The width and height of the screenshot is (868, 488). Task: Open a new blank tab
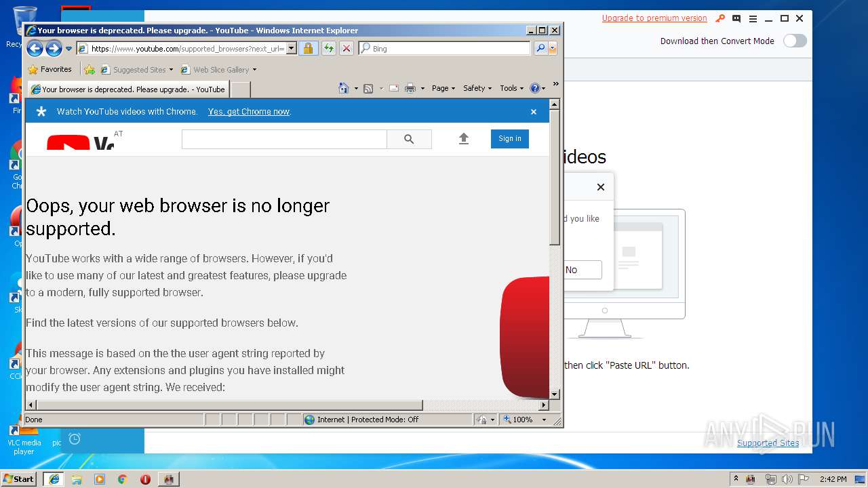click(x=241, y=89)
